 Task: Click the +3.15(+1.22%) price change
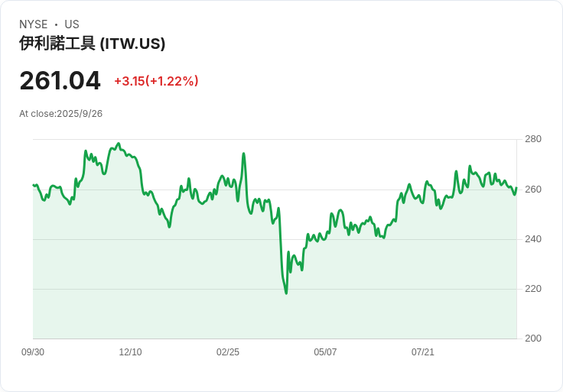tap(156, 81)
